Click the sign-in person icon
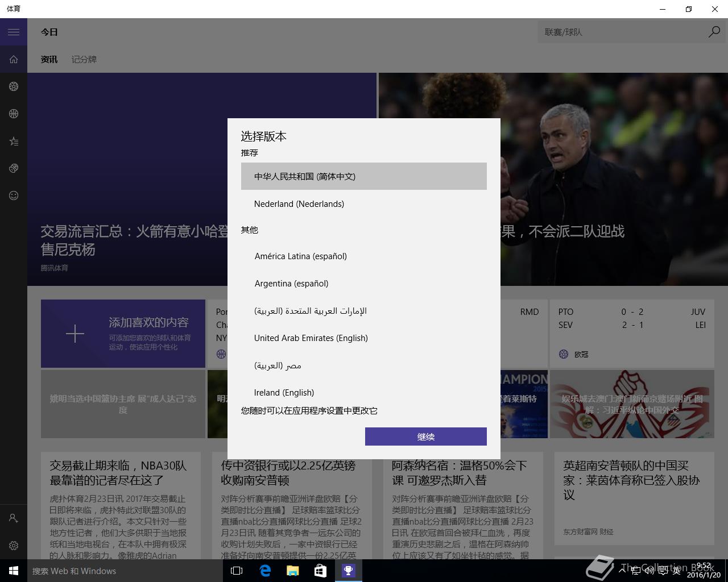 click(x=14, y=518)
